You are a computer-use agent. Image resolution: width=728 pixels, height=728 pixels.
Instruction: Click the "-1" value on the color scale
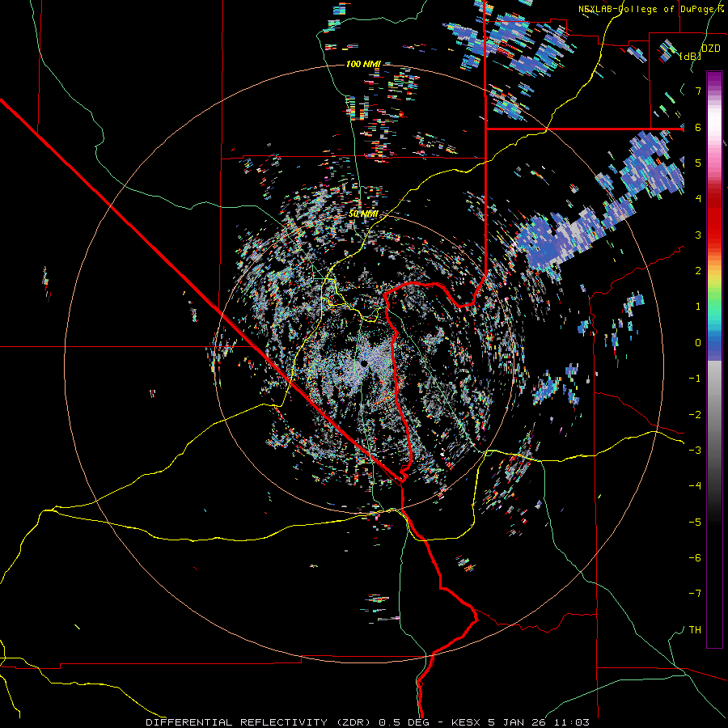695,379
